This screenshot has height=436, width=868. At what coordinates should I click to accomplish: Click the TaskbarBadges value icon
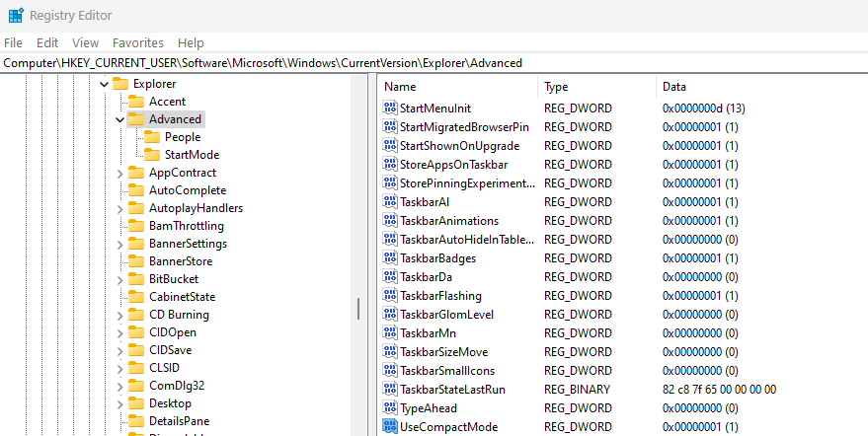390,257
